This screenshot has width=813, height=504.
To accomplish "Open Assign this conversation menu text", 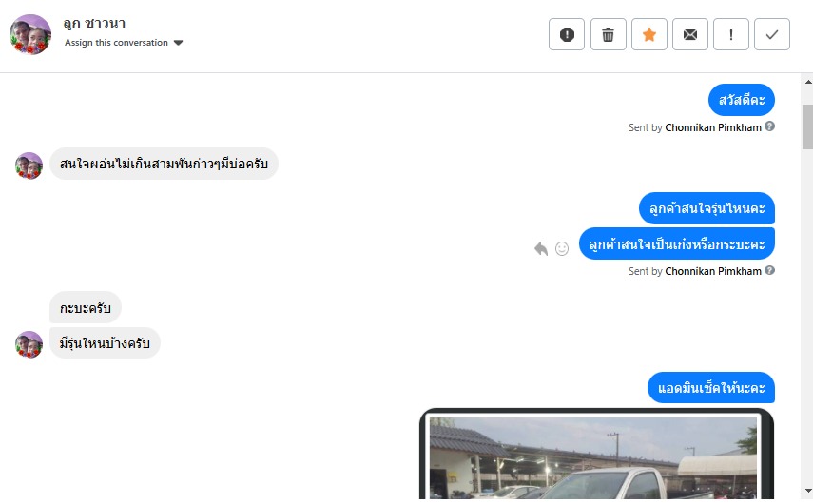I will click(x=116, y=43).
